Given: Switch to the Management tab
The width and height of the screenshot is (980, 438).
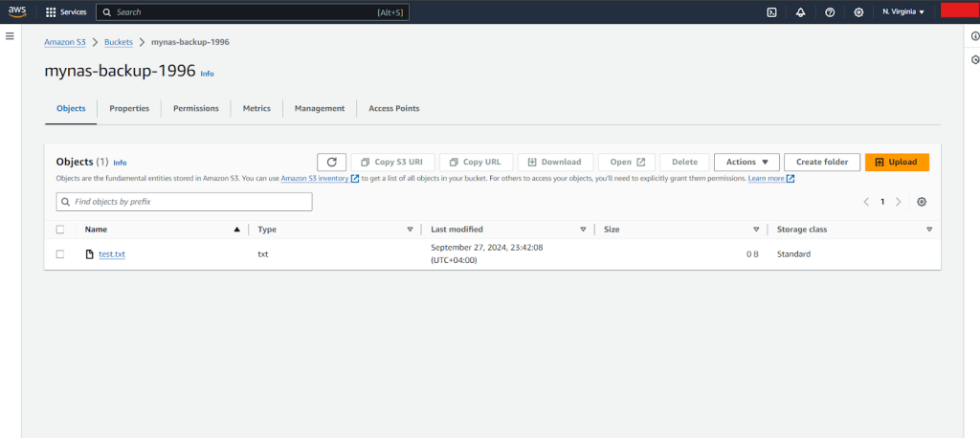Looking at the screenshot, I should pyautogui.click(x=320, y=109).
